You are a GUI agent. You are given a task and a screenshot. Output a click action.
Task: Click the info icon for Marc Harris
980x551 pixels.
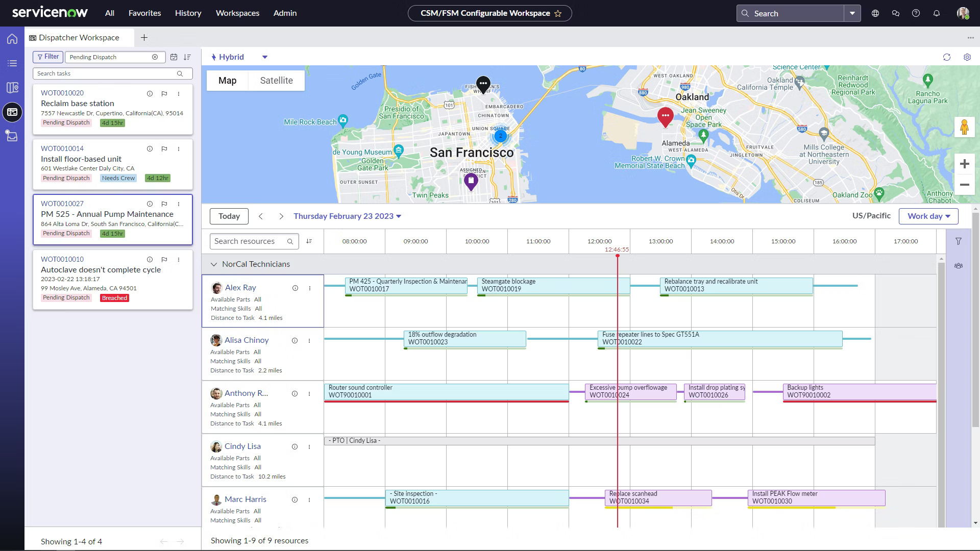tap(295, 499)
